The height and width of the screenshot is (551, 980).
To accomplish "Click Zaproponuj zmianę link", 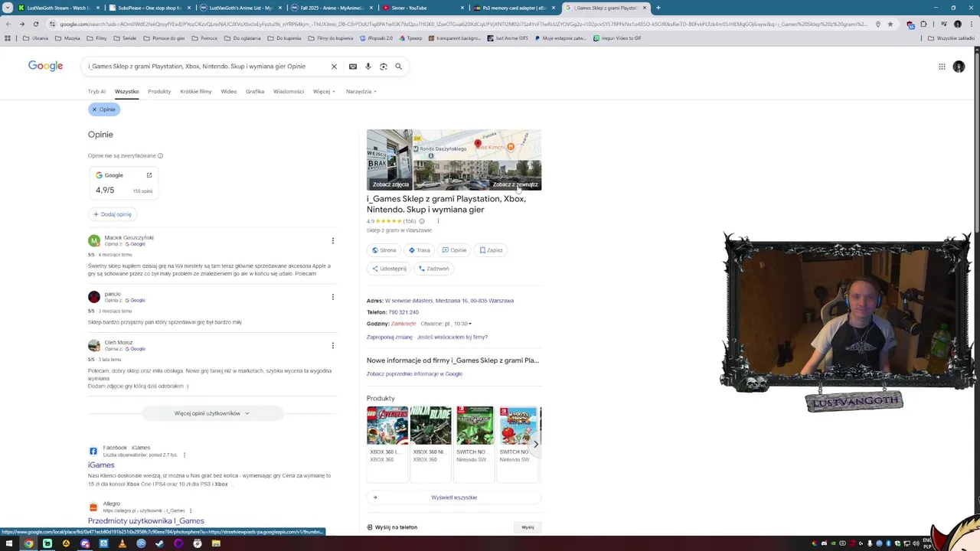I will pos(390,337).
